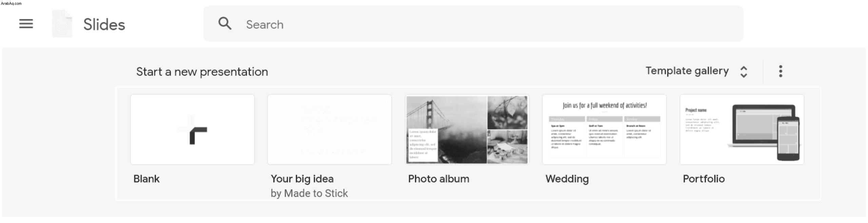868x223 pixels.
Task: Open the hamburger main menu
Action: (26, 24)
